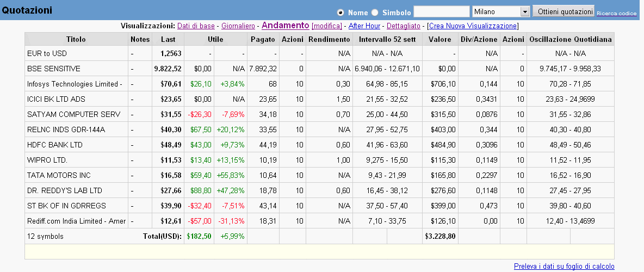Click the Notes column header

point(140,40)
